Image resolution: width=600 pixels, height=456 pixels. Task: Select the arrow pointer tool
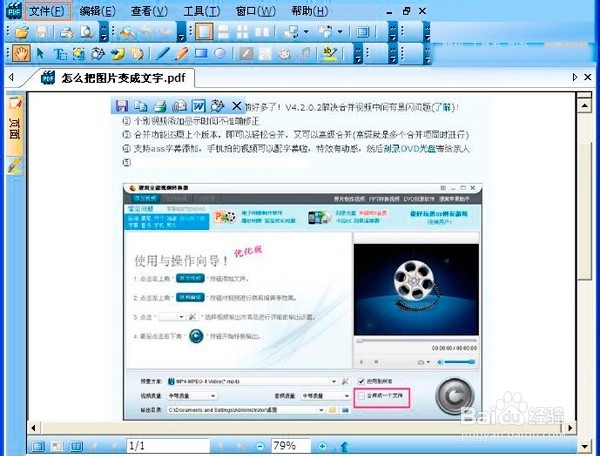point(40,54)
